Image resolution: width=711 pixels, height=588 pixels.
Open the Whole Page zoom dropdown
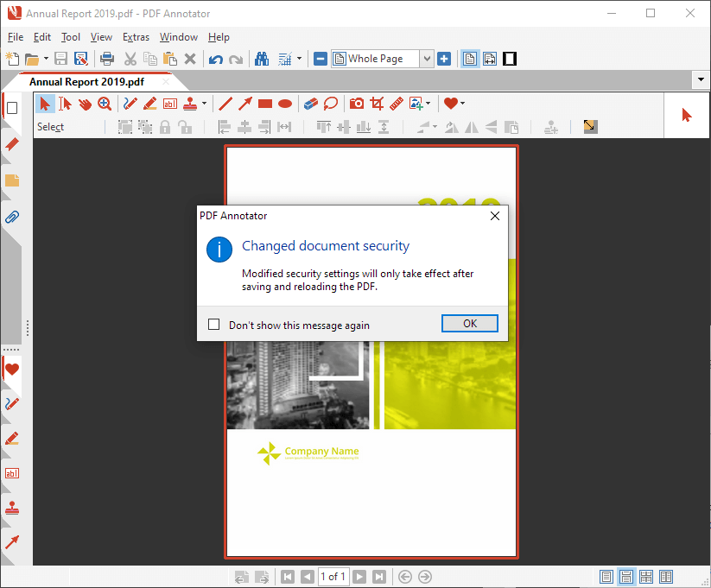pos(426,59)
